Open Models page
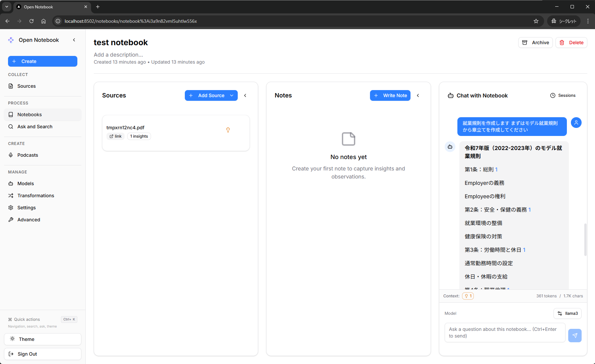The width and height of the screenshot is (595, 364). tap(43, 184)
